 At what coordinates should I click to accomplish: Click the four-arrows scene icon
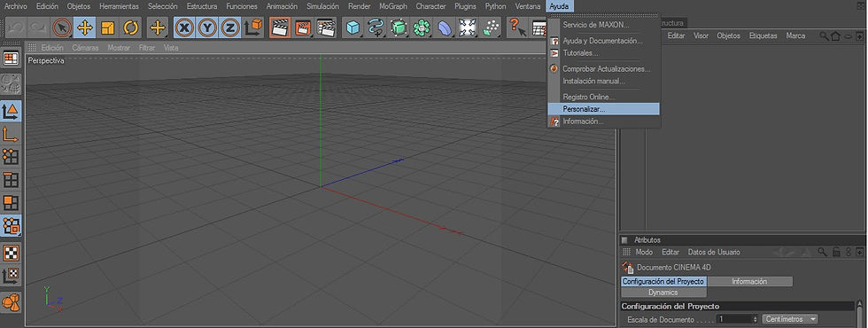pos(468,27)
